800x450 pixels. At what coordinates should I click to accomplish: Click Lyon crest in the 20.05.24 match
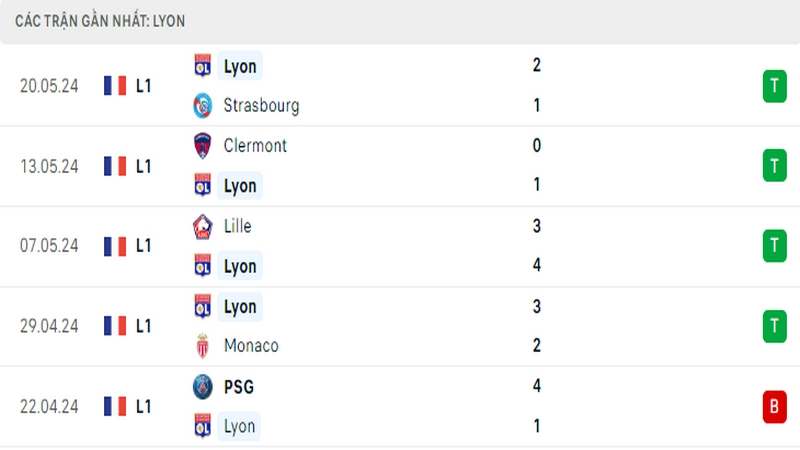coord(203,66)
